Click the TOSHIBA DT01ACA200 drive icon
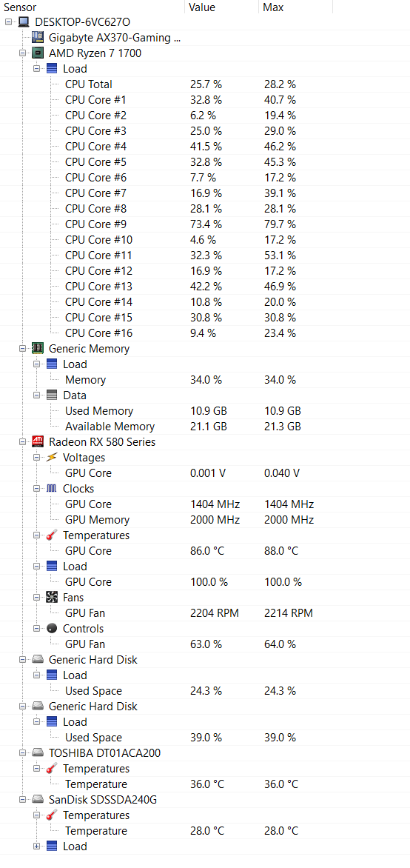 pyautogui.click(x=38, y=753)
